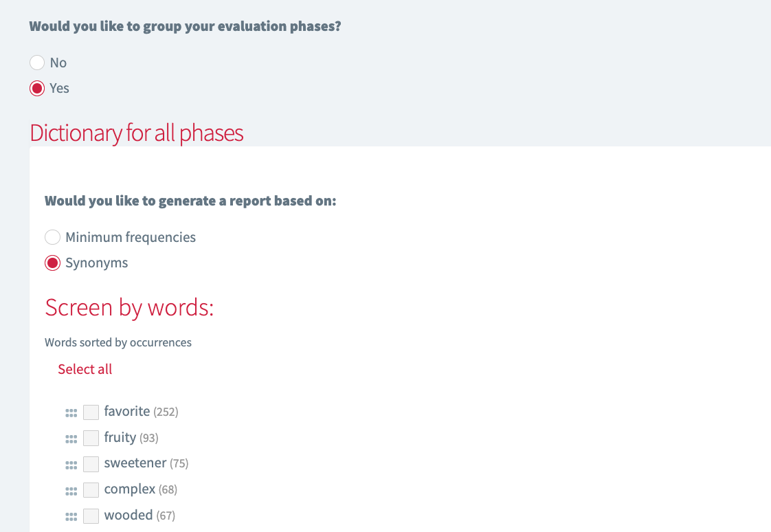
Task: Click the word label 'favorite'
Action: pyautogui.click(x=126, y=411)
